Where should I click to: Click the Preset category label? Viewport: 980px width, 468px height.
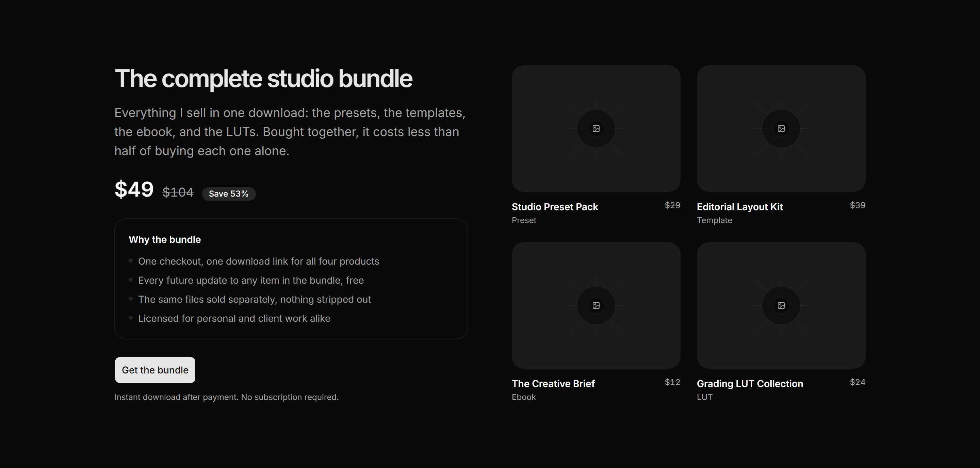pos(524,220)
